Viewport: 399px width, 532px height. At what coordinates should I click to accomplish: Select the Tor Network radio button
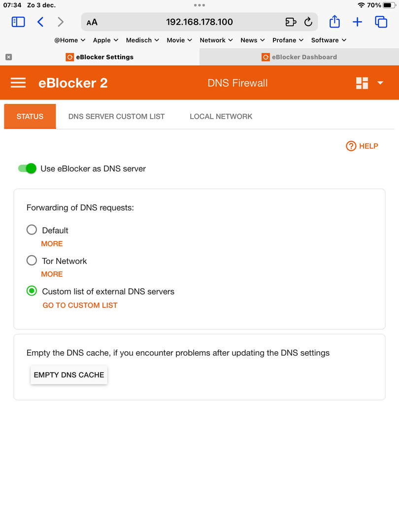click(x=32, y=261)
